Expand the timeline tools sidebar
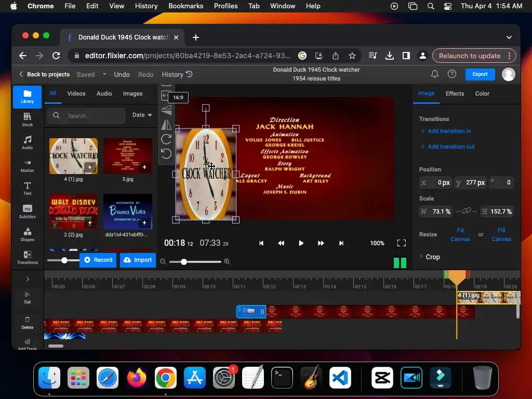This screenshot has height=399, width=532. coord(28,279)
